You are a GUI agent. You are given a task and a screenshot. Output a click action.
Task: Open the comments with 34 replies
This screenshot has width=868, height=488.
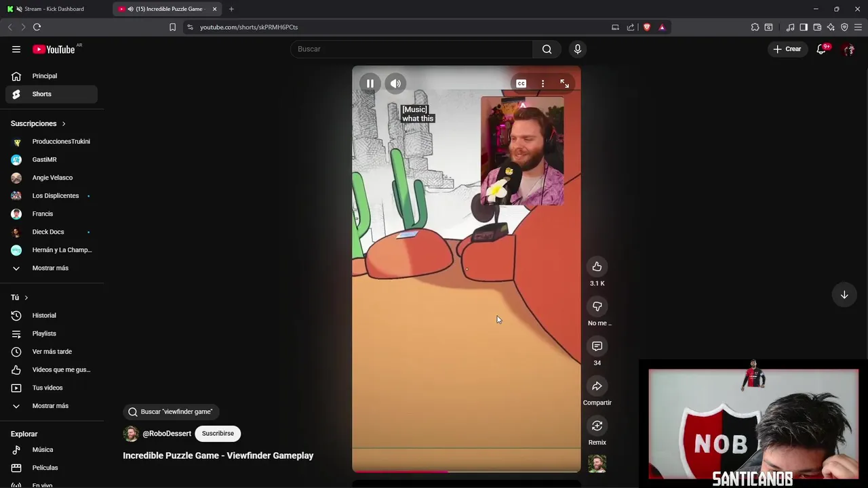pyautogui.click(x=597, y=346)
